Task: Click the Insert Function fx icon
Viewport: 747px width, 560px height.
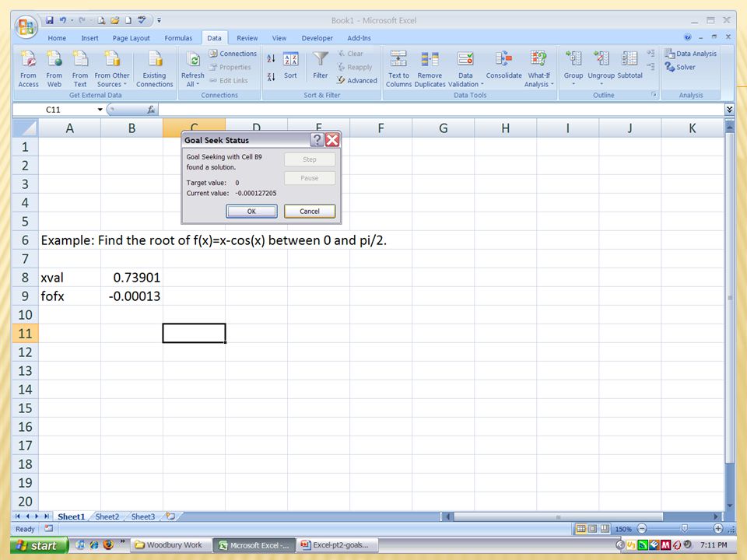Action: 151,110
